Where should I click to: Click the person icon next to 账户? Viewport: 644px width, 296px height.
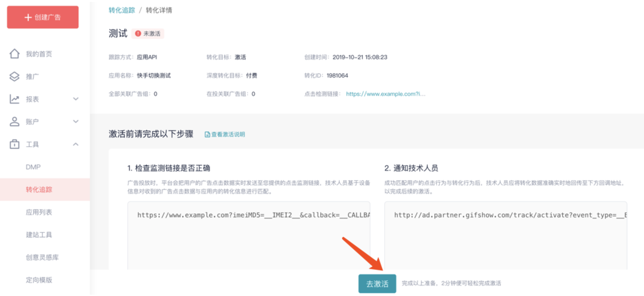[x=15, y=122]
